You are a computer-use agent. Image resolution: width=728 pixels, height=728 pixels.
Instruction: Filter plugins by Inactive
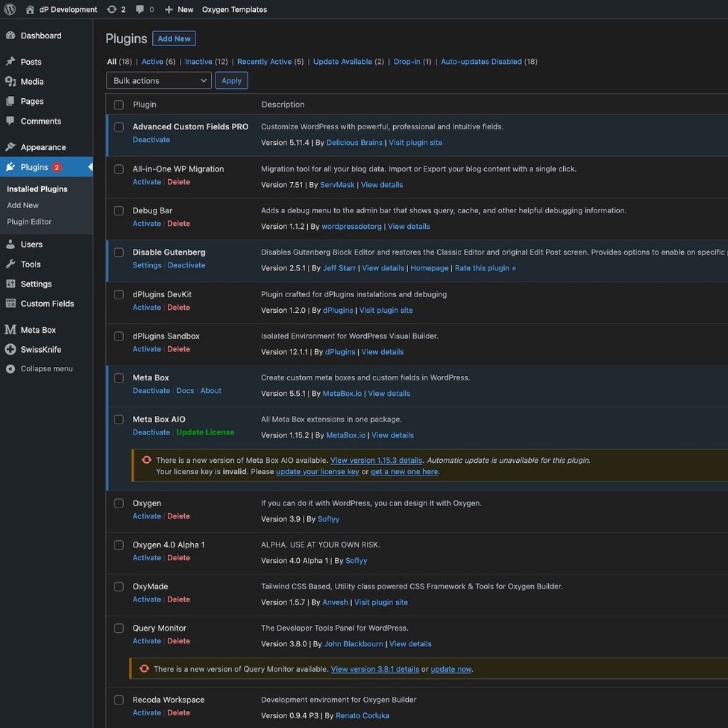(198, 62)
